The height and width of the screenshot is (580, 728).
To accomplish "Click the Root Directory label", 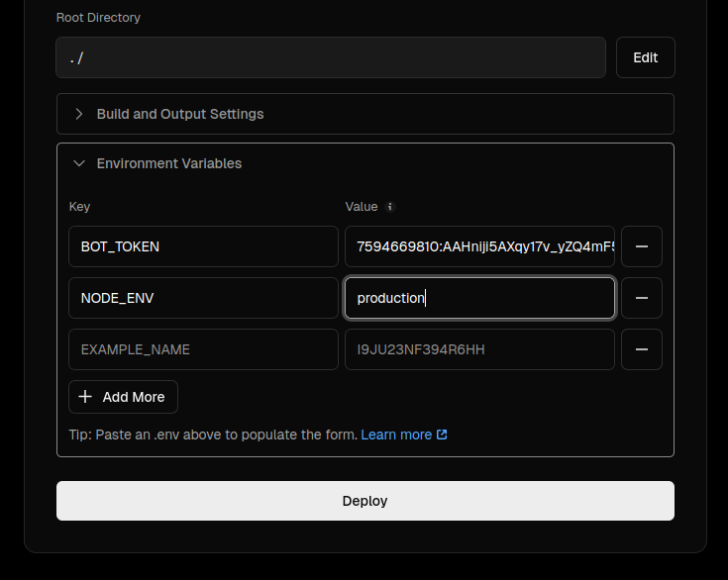I will [98, 18].
